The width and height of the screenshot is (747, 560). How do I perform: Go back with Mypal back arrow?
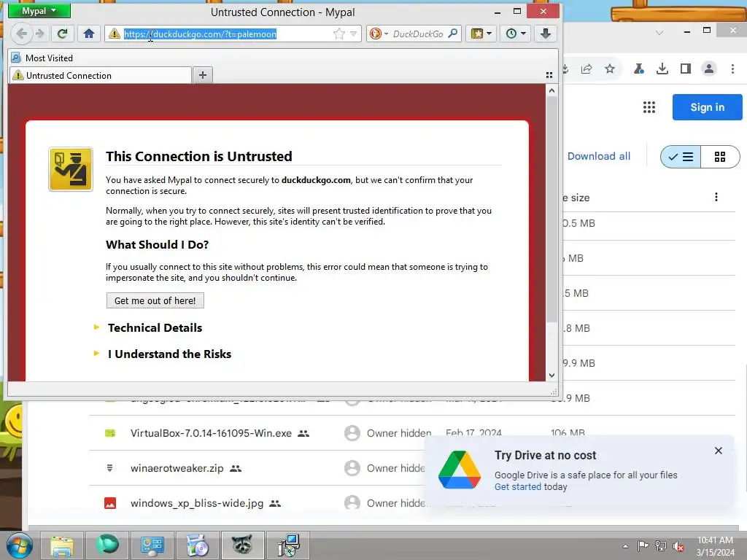click(x=21, y=34)
